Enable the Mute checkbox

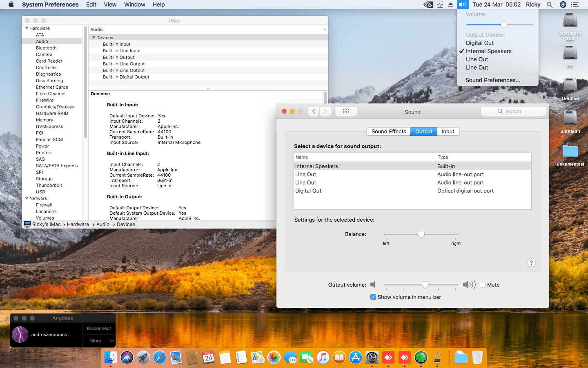483,285
